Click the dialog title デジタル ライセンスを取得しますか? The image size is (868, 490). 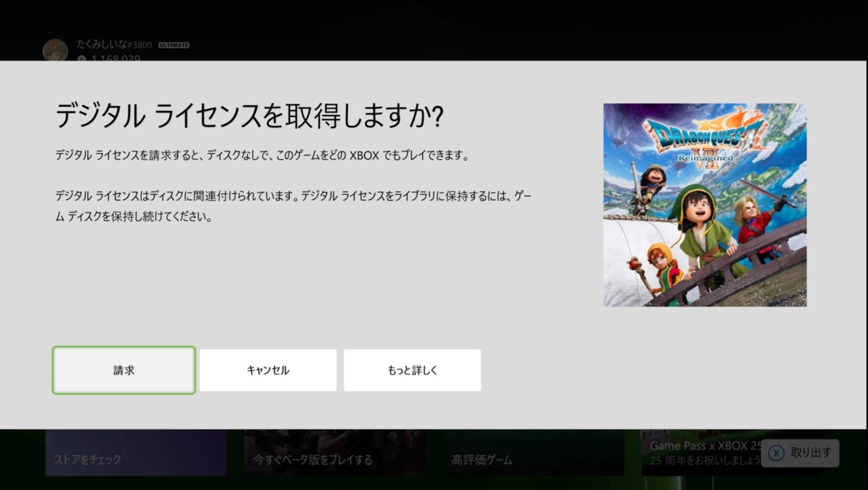249,116
